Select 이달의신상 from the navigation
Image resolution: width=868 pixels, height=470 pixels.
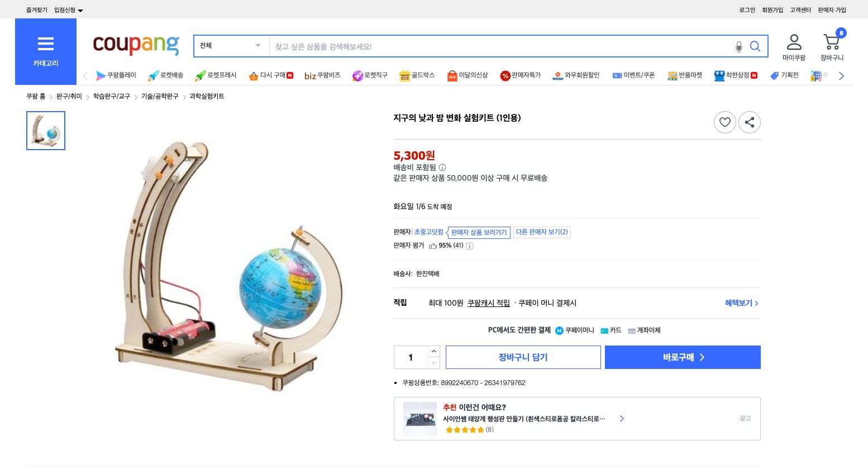point(467,75)
